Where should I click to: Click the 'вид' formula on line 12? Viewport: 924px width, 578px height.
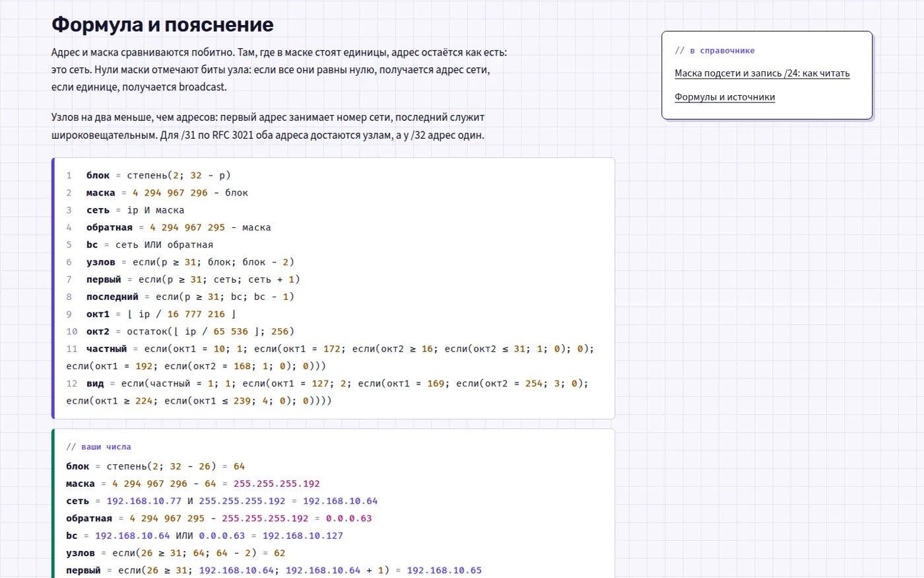327,392
